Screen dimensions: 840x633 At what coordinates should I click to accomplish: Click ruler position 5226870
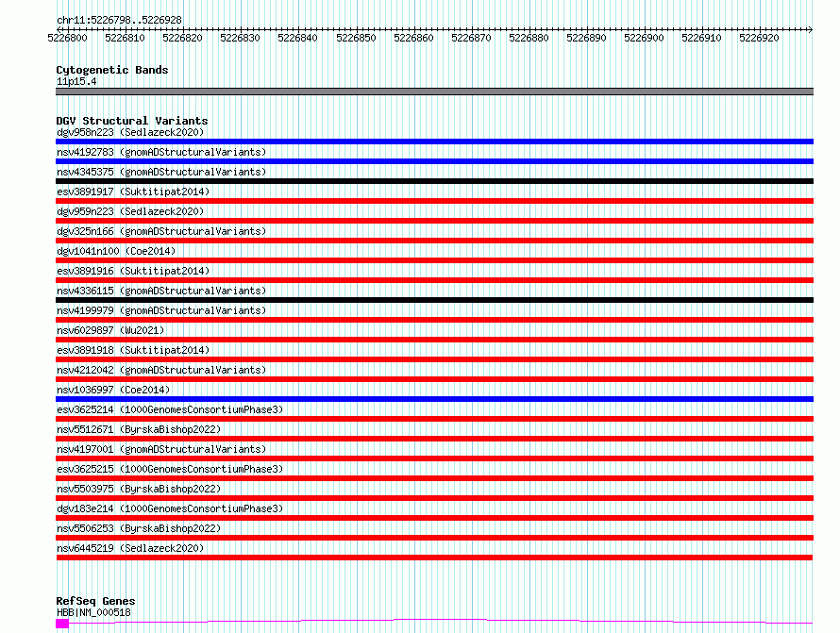click(471, 38)
